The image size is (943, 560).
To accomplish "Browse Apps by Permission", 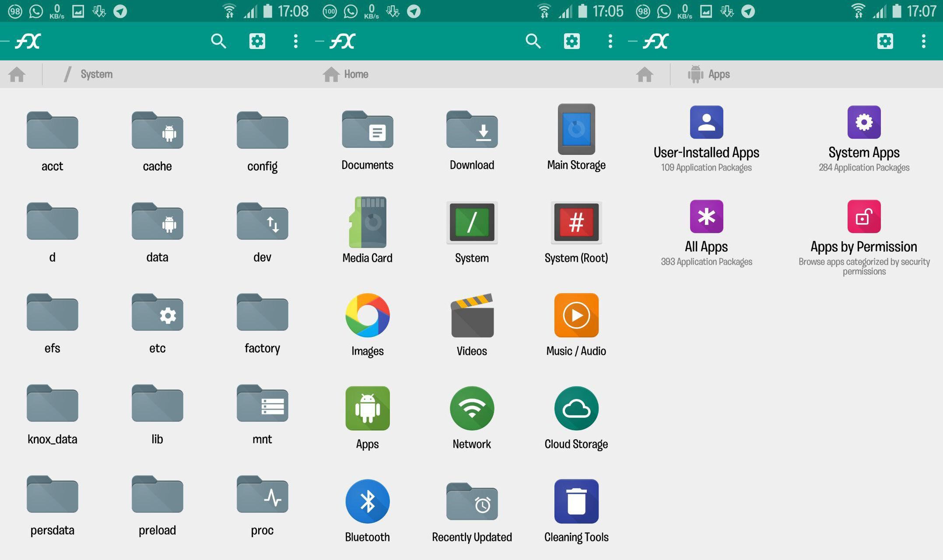I will click(x=864, y=217).
